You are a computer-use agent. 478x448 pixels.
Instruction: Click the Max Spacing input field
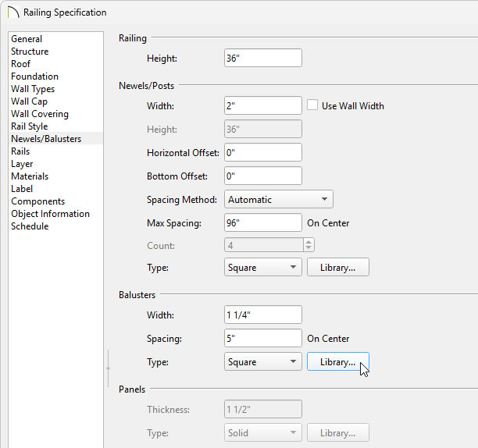(x=263, y=223)
